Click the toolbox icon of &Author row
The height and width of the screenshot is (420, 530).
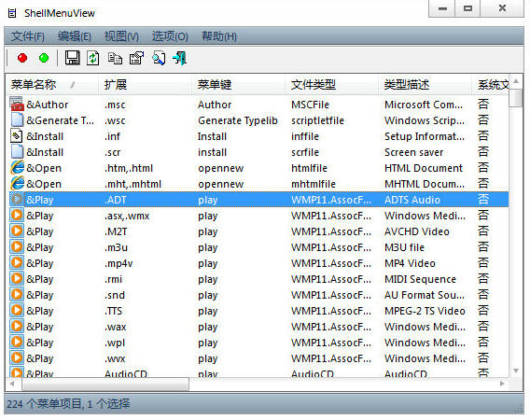17,105
